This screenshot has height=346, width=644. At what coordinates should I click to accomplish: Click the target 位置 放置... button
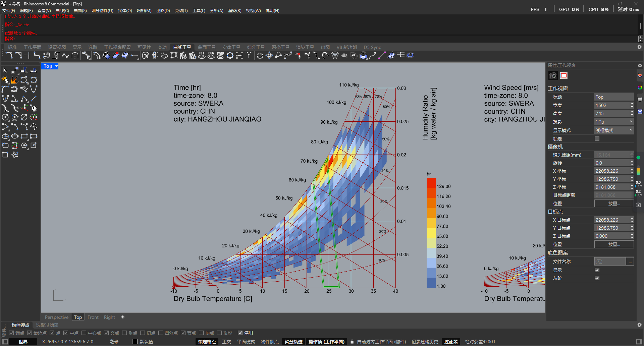tap(614, 244)
